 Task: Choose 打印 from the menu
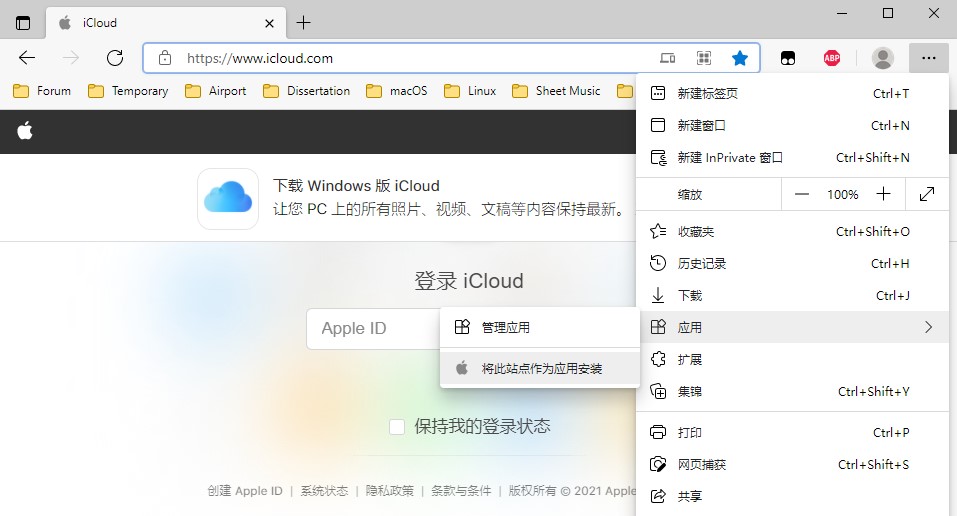coord(792,432)
